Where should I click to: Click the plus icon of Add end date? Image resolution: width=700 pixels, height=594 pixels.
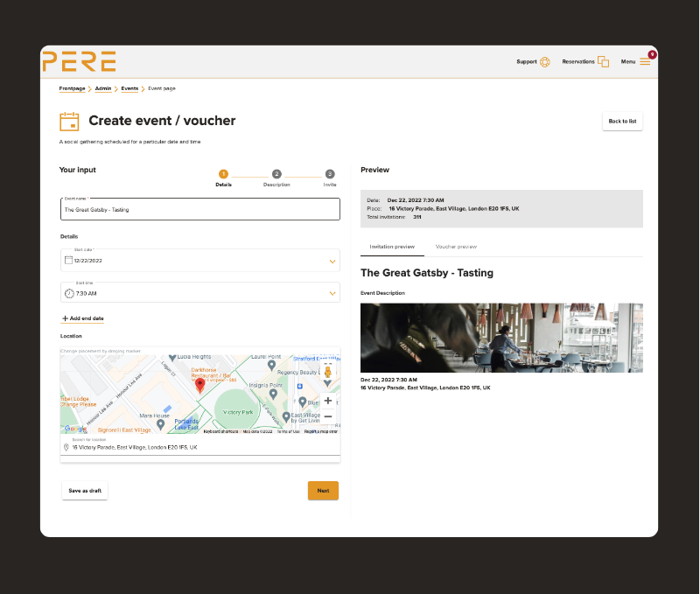(65, 318)
